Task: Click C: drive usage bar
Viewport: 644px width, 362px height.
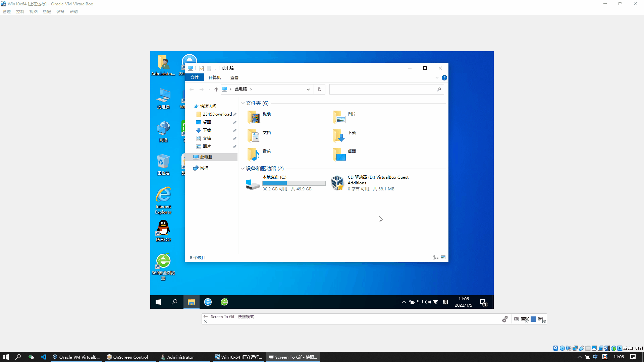Action: (x=294, y=183)
